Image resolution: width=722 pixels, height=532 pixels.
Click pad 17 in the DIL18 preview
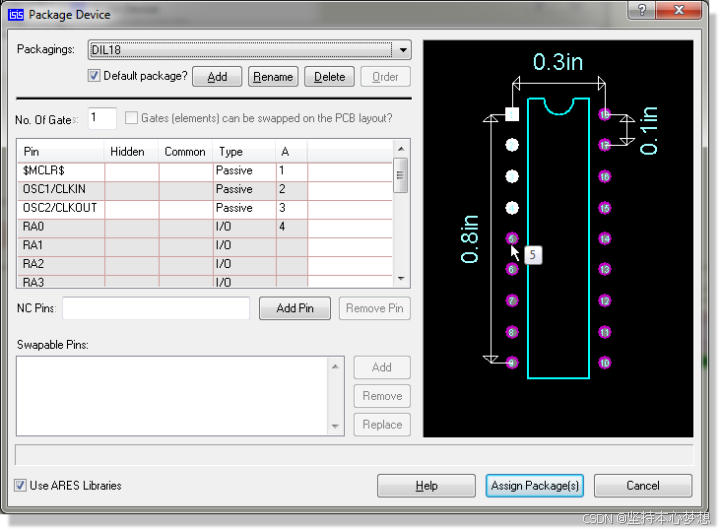point(605,146)
